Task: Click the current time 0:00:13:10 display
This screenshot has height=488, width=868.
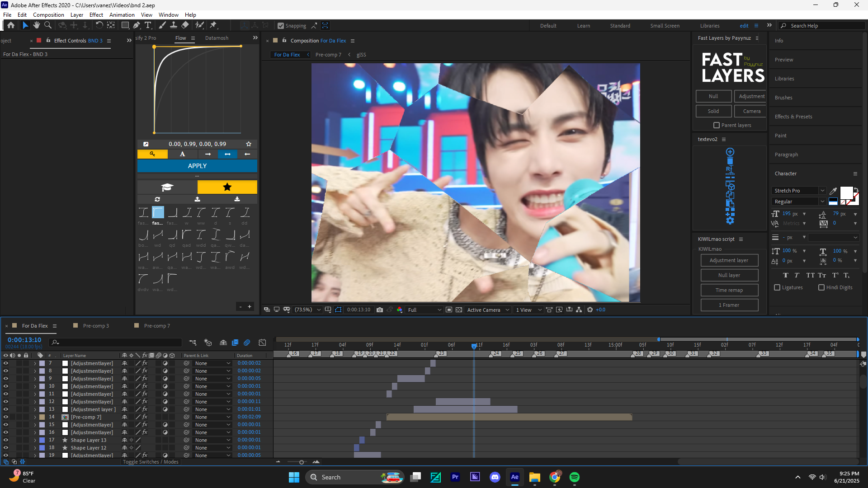Action: pos(24,340)
